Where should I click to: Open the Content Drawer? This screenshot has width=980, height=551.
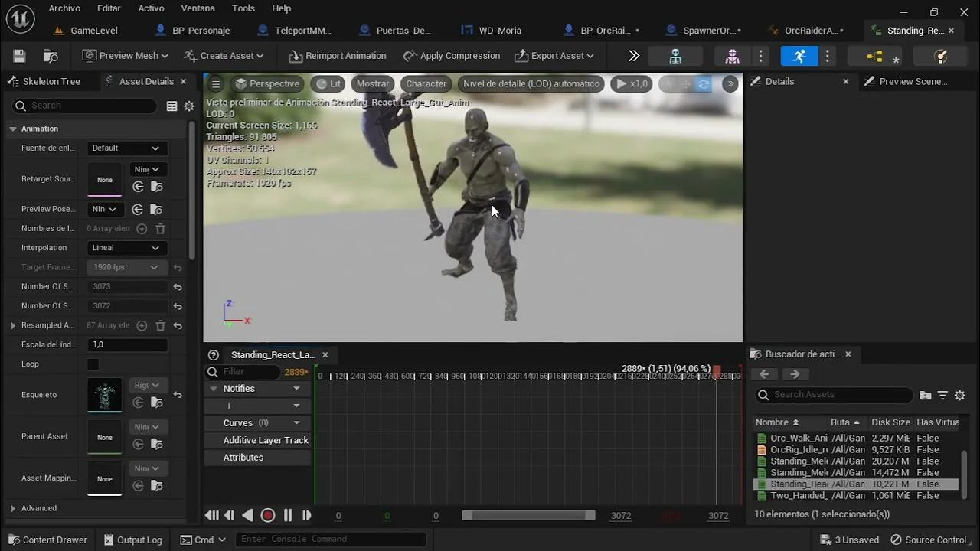click(x=47, y=540)
